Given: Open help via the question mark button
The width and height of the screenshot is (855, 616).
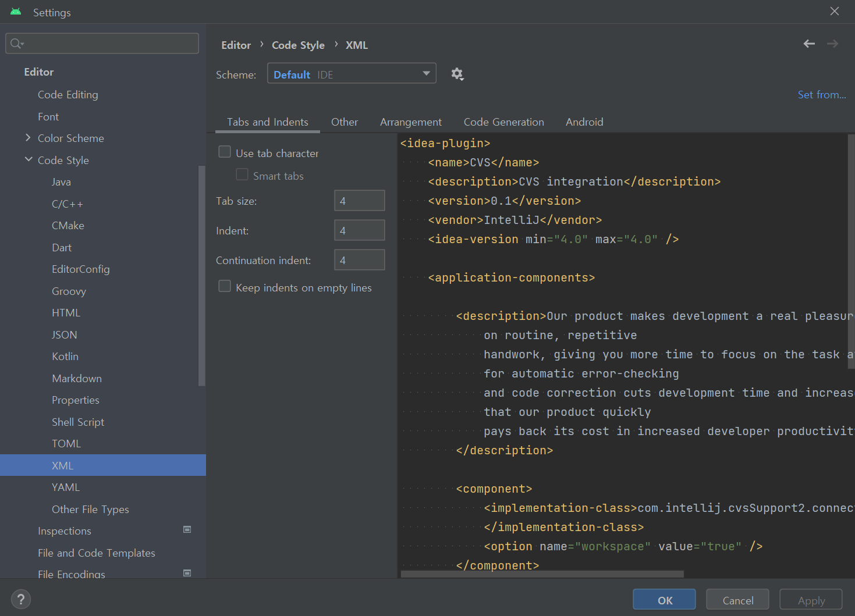Looking at the screenshot, I should (21, 599).
